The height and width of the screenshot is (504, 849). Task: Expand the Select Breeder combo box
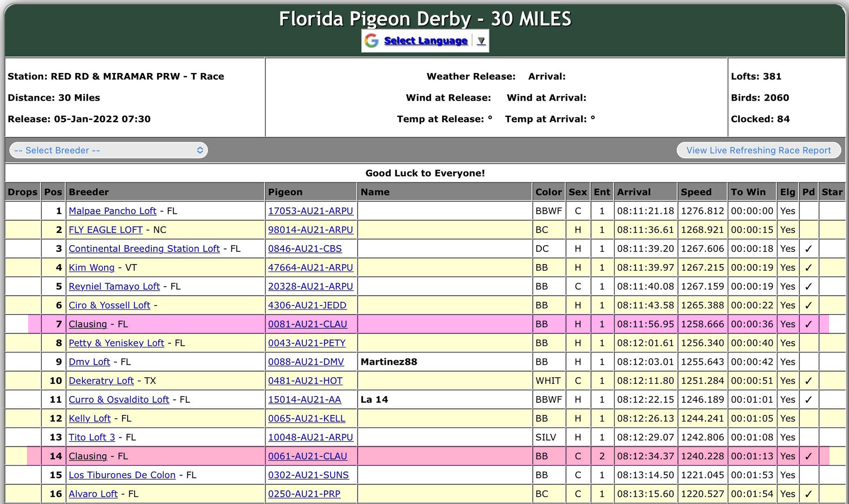coord(109,150)
